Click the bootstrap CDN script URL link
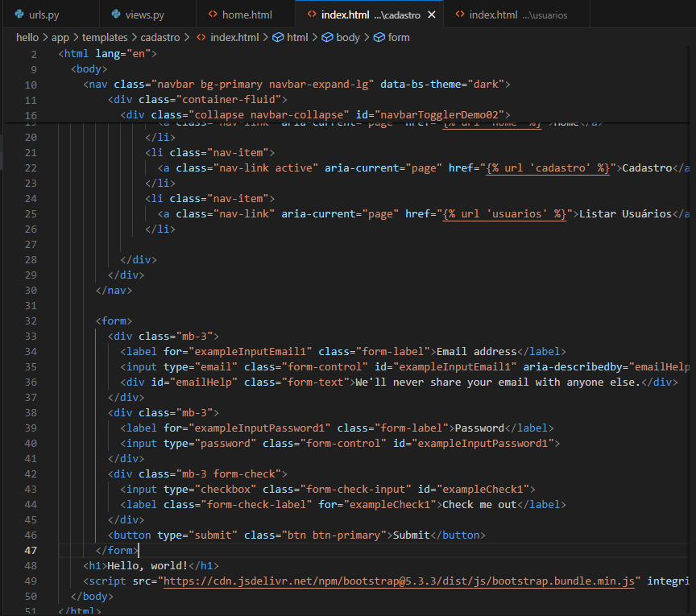 400,581
